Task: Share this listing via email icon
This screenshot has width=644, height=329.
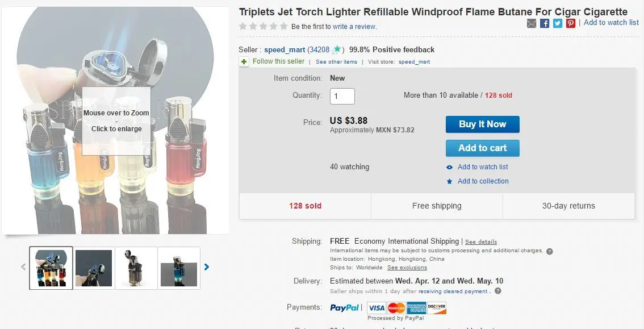Action: click(x=532, y=23)
